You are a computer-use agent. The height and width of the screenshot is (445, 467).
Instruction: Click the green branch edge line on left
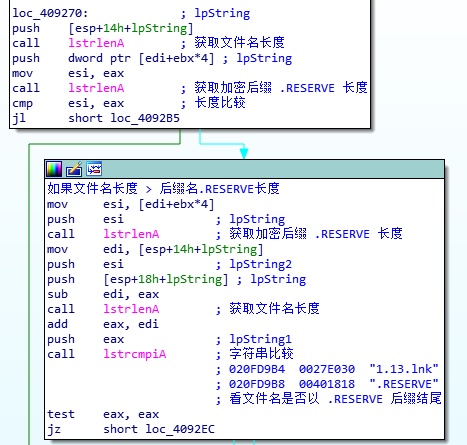pos(29,293)
